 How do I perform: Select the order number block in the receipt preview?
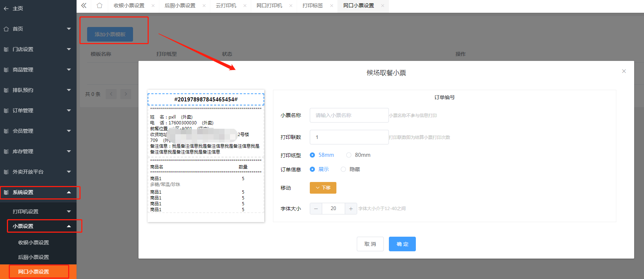pyautogui.click(x=206, y=99)
